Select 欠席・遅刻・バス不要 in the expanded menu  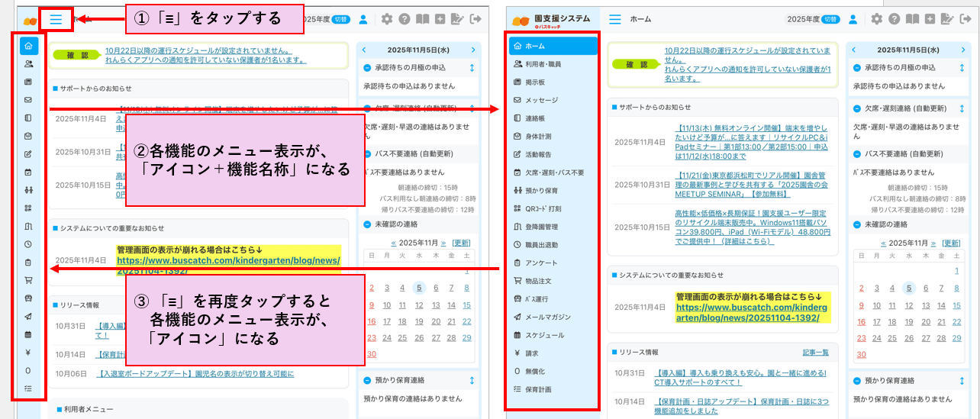coord(553,172)
